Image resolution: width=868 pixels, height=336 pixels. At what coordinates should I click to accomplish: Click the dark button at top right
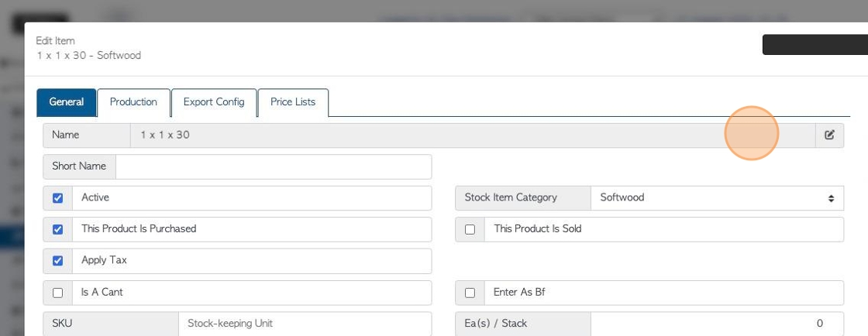(815, 45)
